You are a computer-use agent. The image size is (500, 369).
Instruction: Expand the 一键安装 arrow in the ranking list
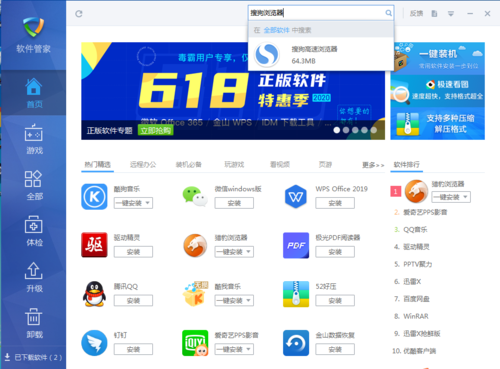coord(466,197)
